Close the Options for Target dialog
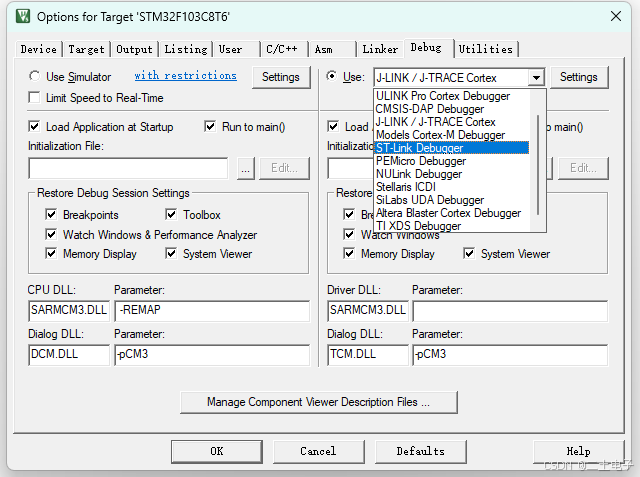 pos(616,16)
